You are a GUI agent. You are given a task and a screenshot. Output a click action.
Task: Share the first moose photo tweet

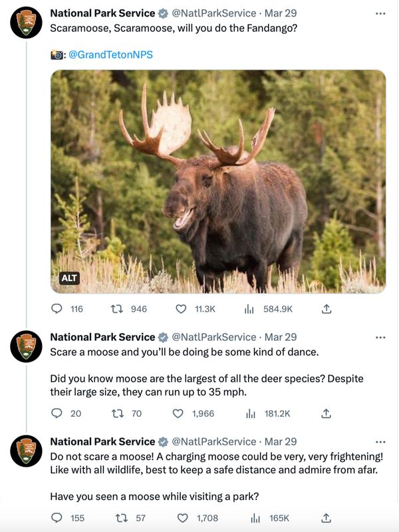pyautogui.click(x=326, y=309)
